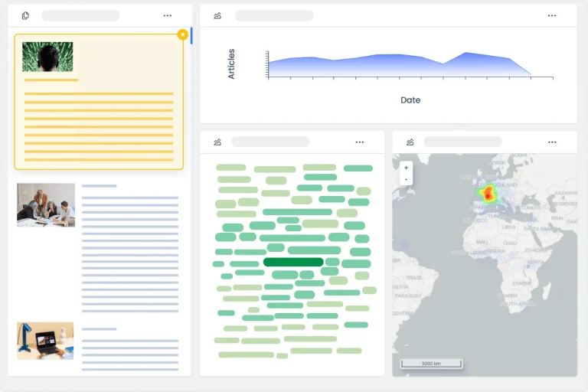
Task: Click the star badge on the highlighted article
Action: tap(182, 34)
